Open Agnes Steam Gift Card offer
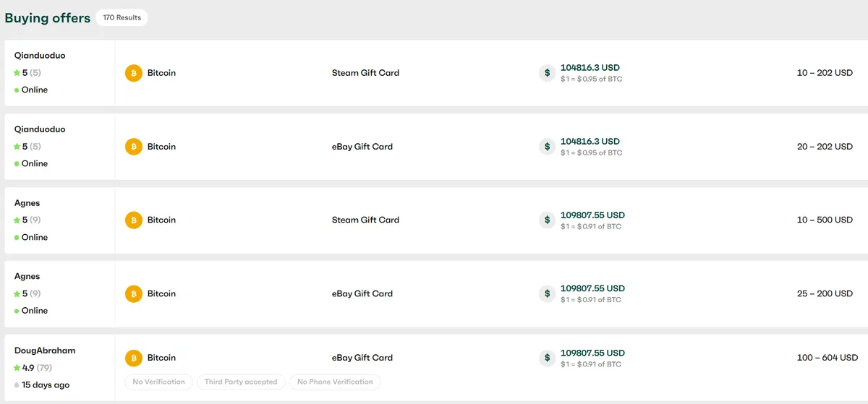The image size is (868, 404). tap(365, 220)
